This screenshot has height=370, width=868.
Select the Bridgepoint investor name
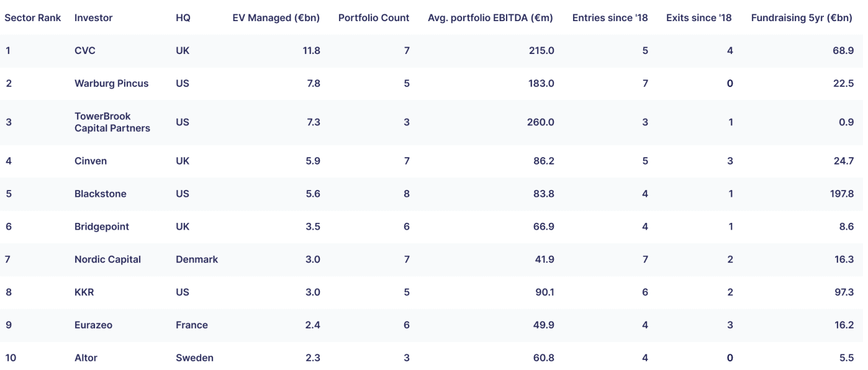(x=102, y=227)
